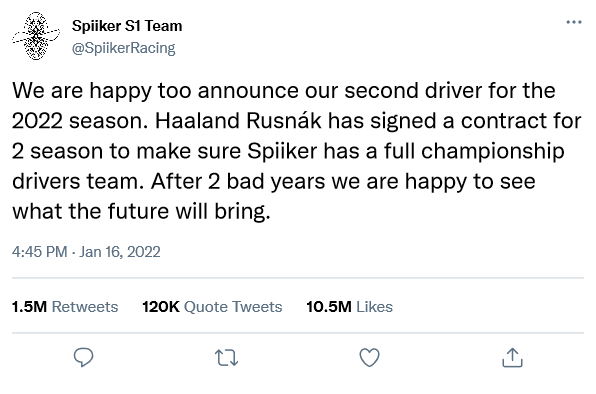
Task: Click the Jan 16, 2022 date
Action: (120, 252)
